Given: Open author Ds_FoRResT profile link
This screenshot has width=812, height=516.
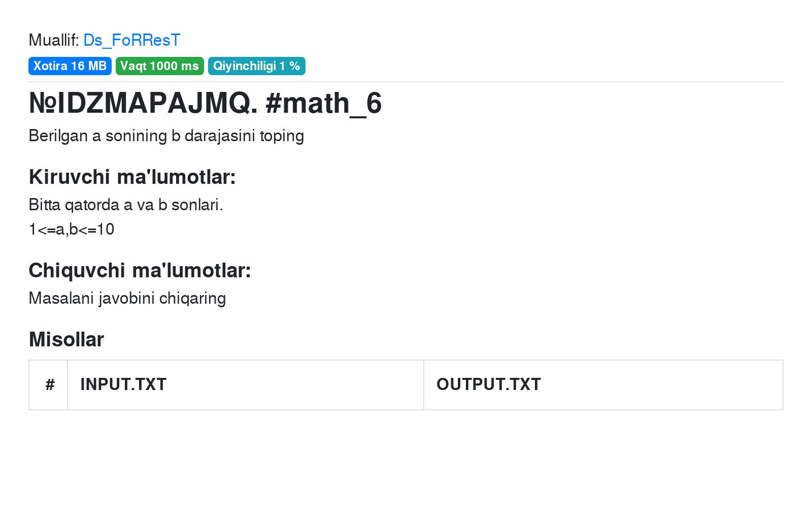Looking at the screenshot, I should click(x=131, y=40).
